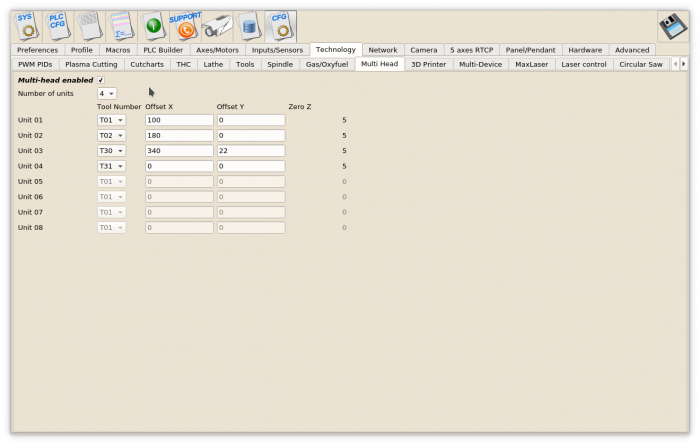Click the security camera icon
Screen dimensions: 700x445
pyautogui.click(x=217, y=25)
